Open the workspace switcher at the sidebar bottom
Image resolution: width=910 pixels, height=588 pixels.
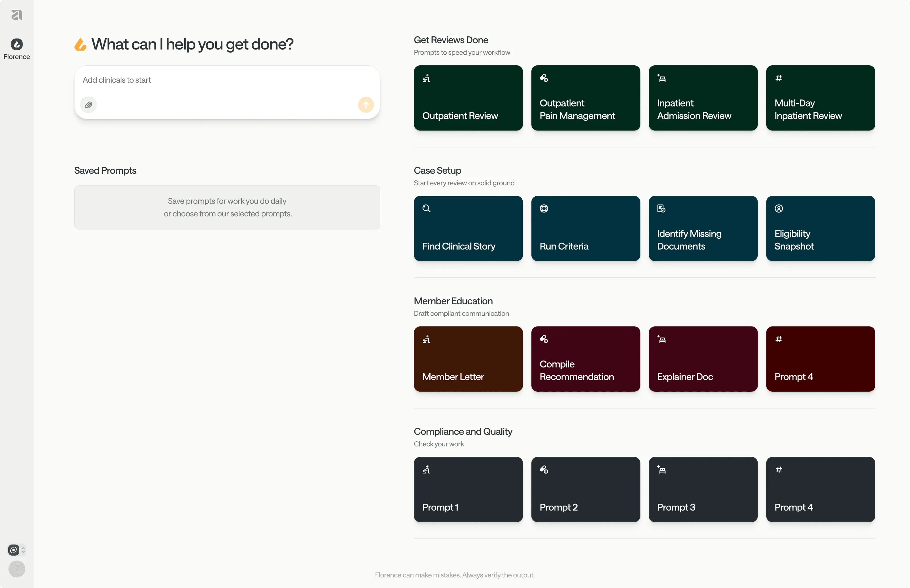pos(17,550)
